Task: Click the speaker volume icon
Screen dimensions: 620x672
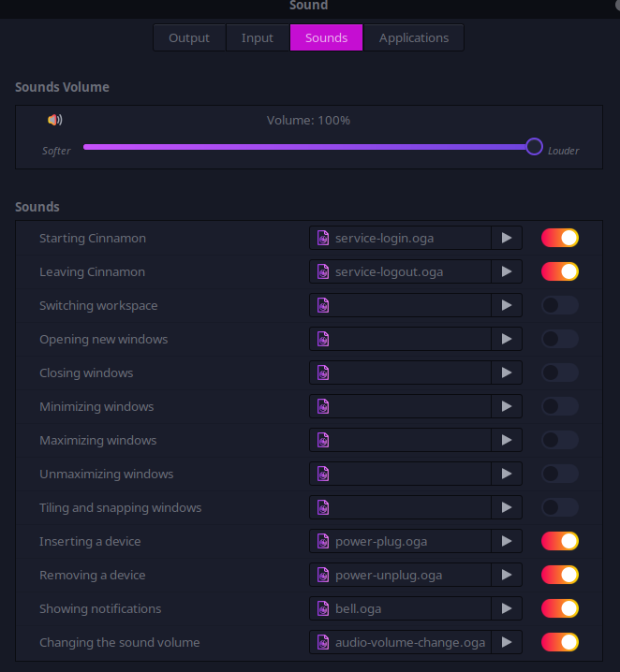Action: point(55,120)
